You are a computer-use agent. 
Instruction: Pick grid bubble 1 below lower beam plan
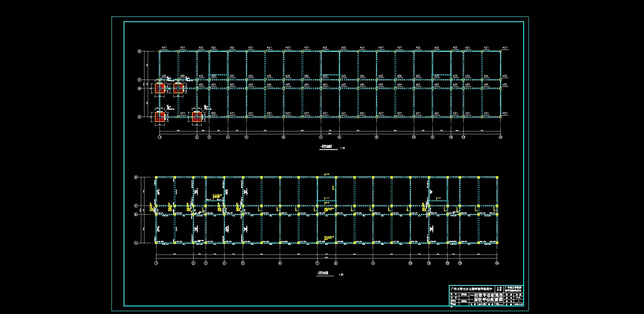pos(156,263)
